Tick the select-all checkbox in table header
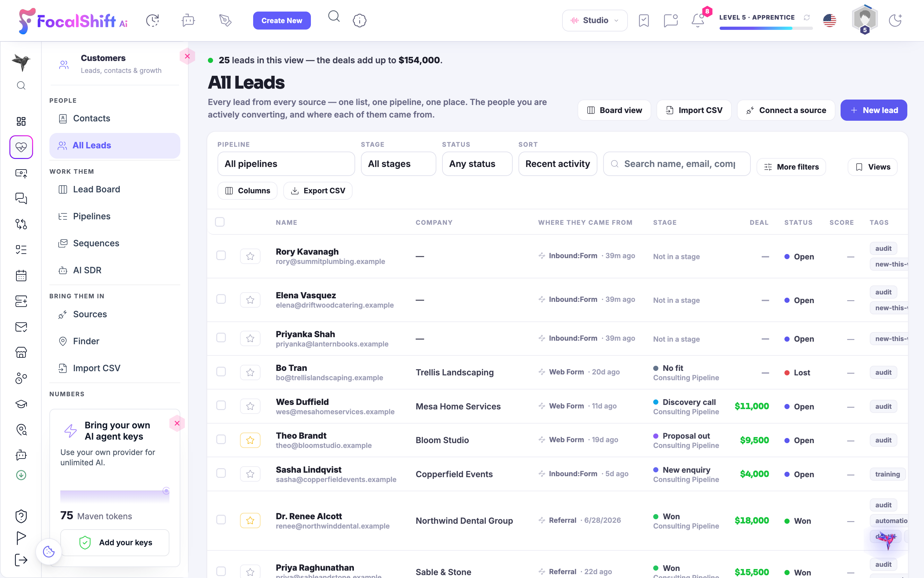 [x=219, y=222]
